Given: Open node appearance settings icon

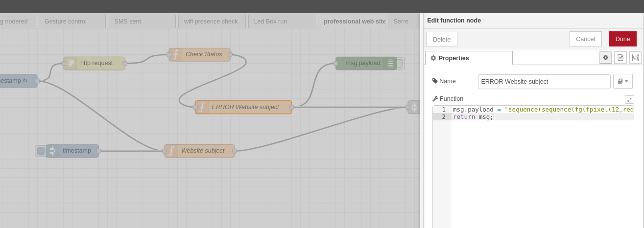Looking at the screenshot, I should pos(635,58).
